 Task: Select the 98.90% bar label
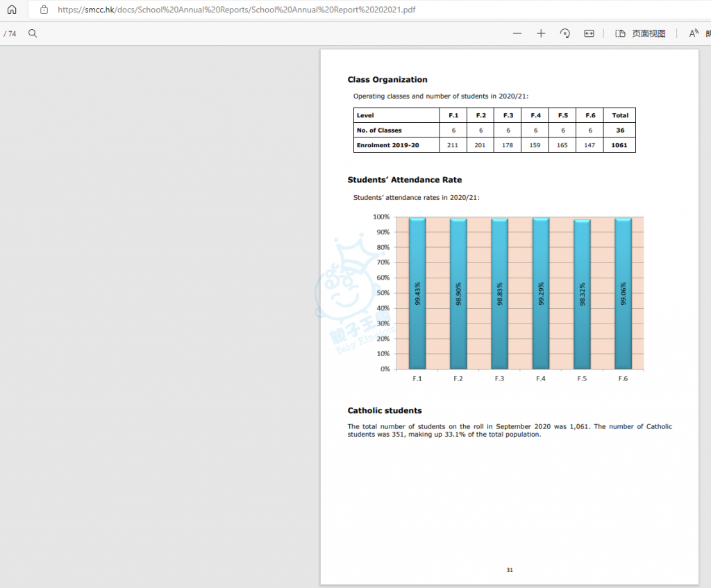458,294
